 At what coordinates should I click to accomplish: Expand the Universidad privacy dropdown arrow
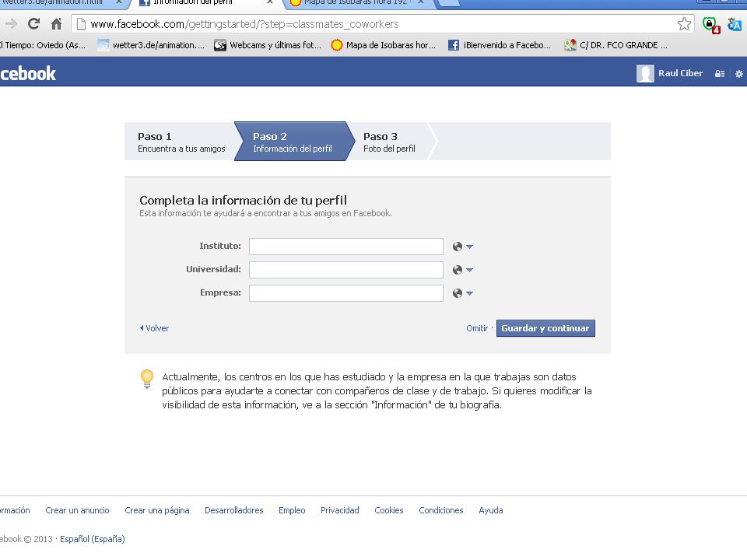tap(470, 270)
